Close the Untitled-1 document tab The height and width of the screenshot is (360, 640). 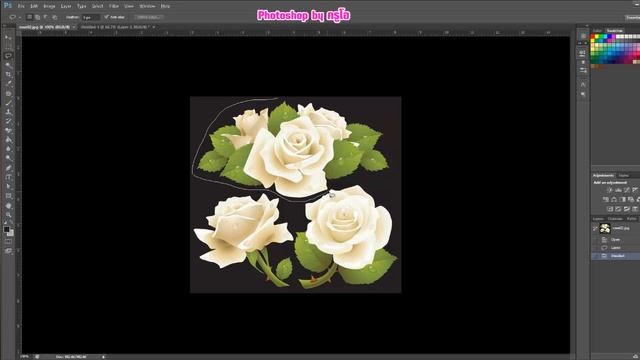(x=154, y=27)
